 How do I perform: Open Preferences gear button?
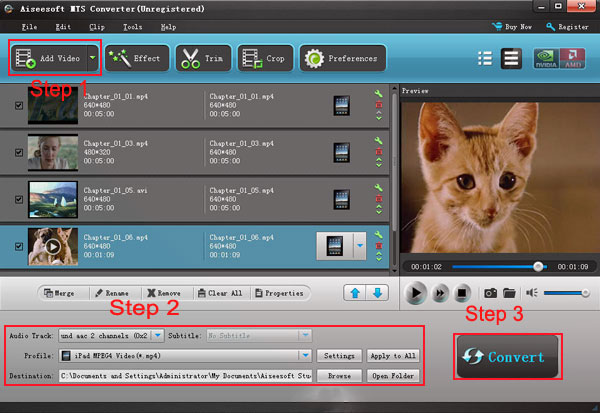342,58
